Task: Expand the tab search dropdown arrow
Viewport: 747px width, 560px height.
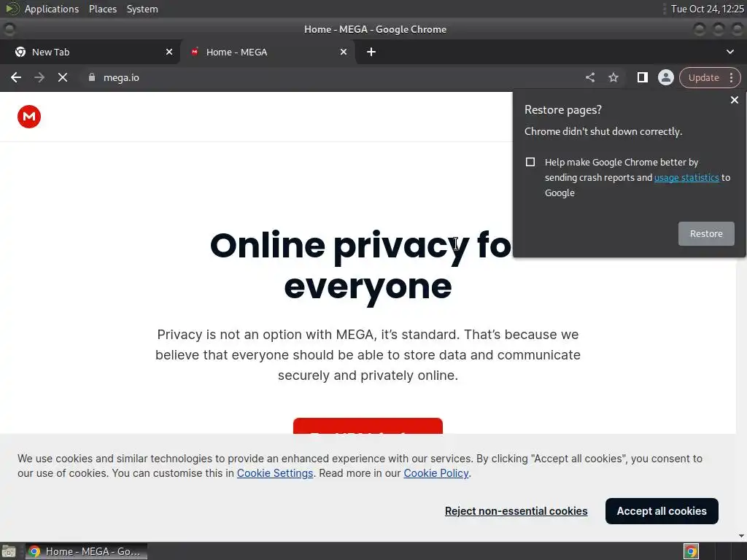Action: (729, 52)
